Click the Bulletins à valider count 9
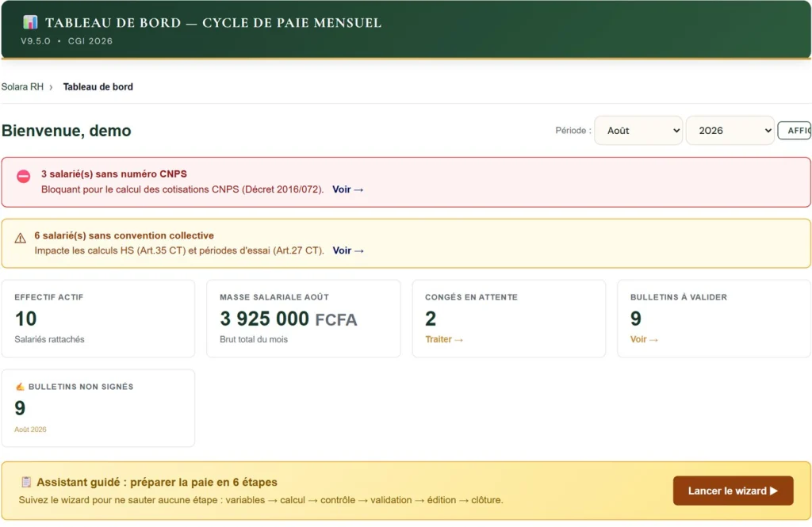 click(636, 319)
